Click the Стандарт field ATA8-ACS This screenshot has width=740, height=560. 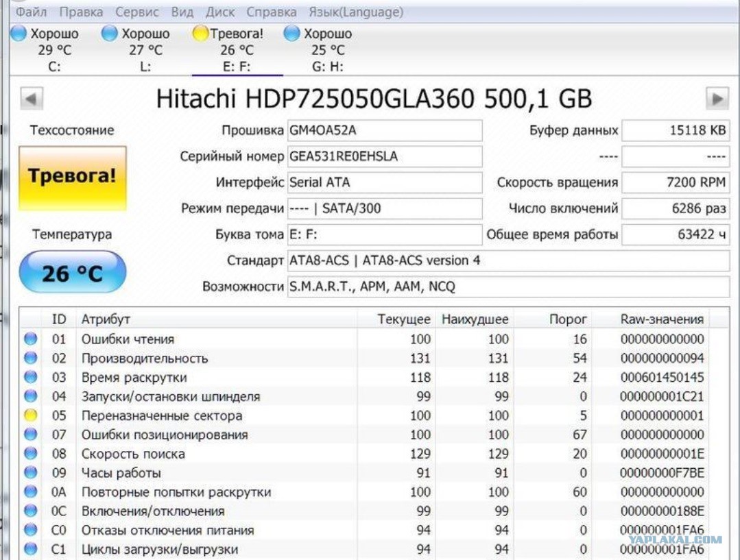tap(509, 260)
